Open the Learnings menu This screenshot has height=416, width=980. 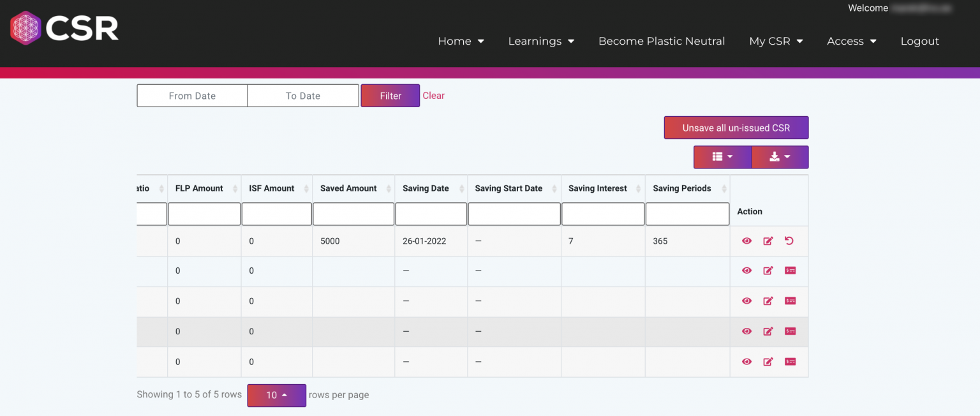coord(541,41)
